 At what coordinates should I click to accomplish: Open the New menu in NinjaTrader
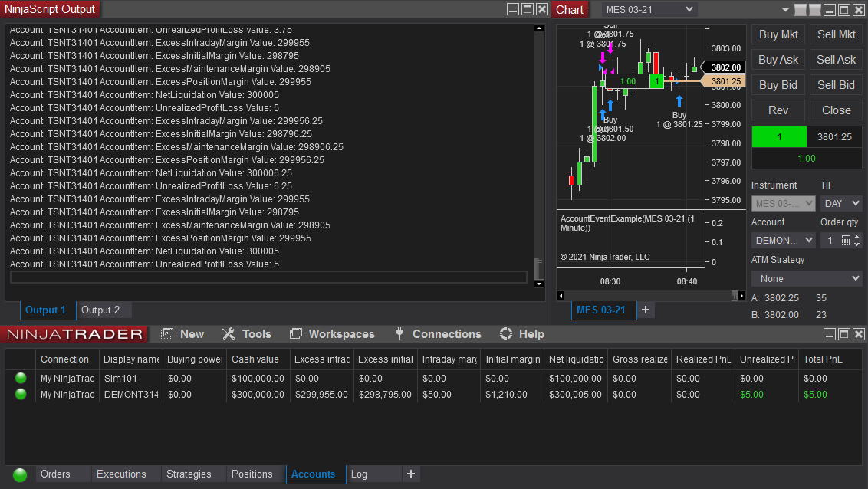(182, 334)
